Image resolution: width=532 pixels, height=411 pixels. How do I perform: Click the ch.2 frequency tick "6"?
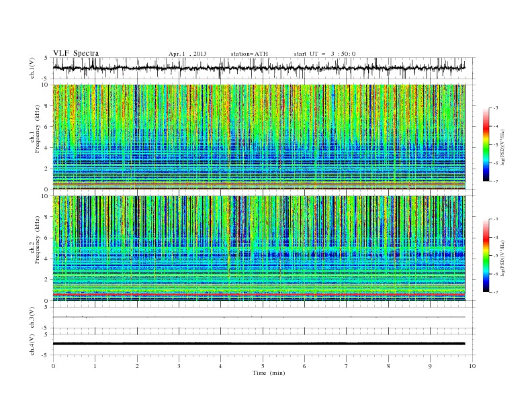point(46,238)
